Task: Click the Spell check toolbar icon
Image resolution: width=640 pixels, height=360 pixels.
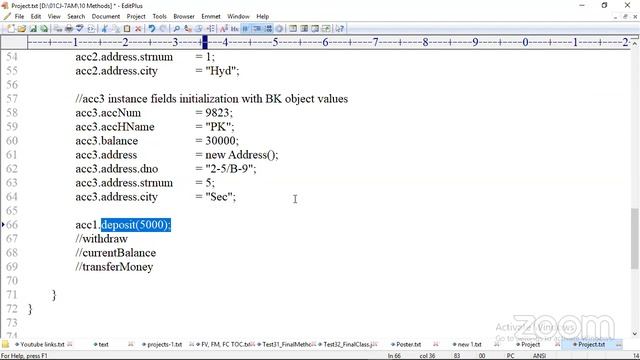Action: (x=80, y=29)
